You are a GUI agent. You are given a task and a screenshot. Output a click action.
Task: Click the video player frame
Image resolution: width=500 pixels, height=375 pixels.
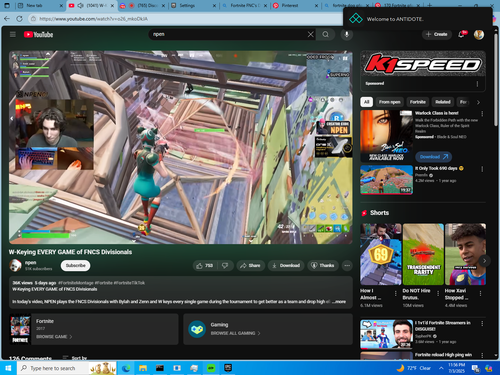[x=181, y=147]
